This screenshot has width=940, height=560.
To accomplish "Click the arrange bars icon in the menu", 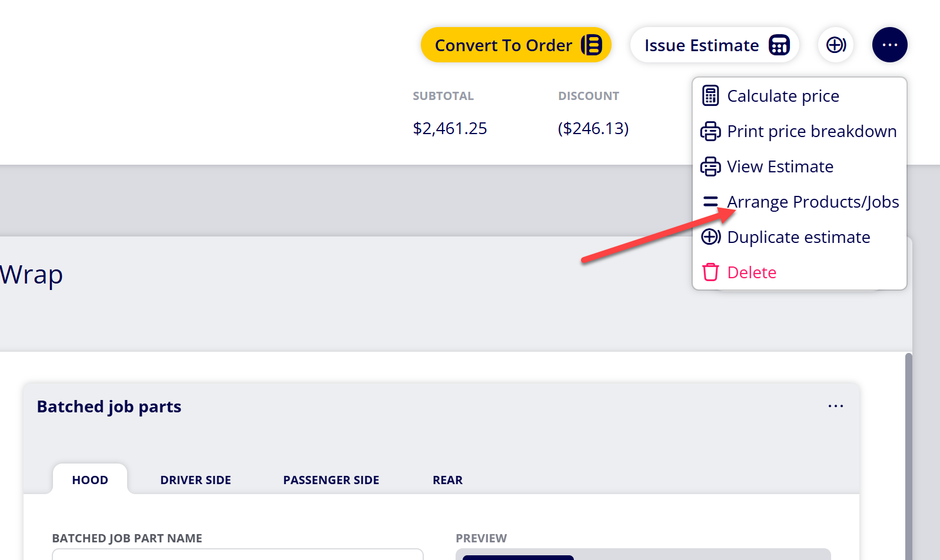I will 710,202.
